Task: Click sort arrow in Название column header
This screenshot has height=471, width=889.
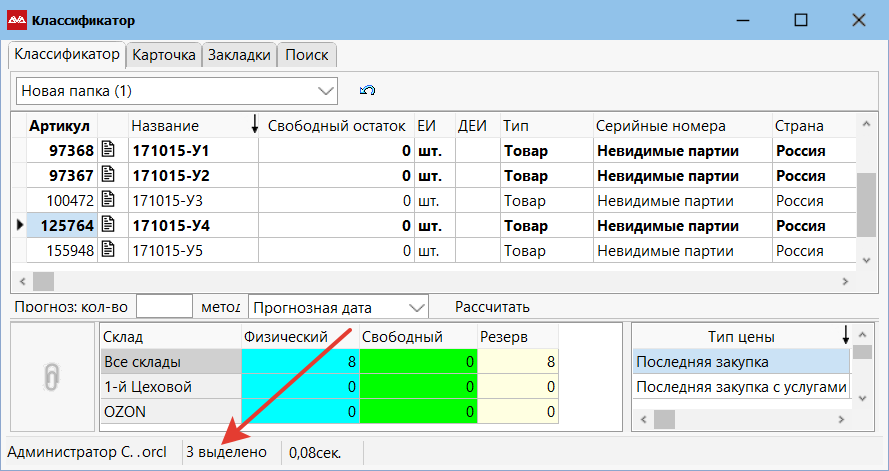Action: (x=254, y=125)
